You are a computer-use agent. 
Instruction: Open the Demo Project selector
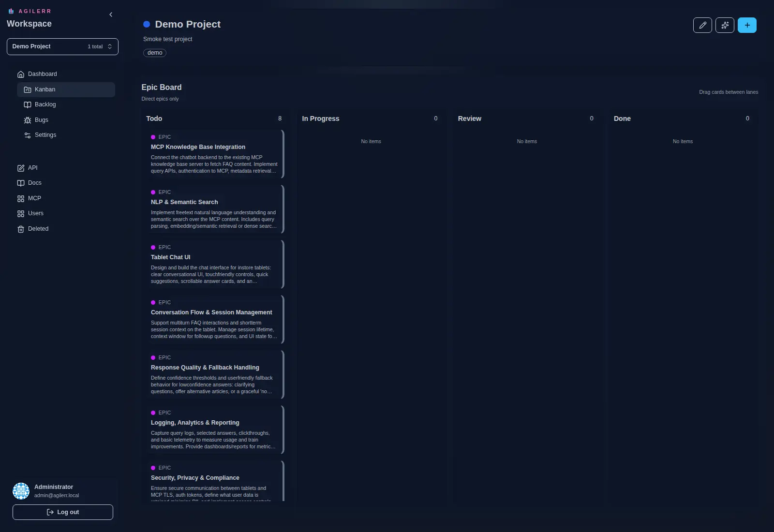[62, 46]
